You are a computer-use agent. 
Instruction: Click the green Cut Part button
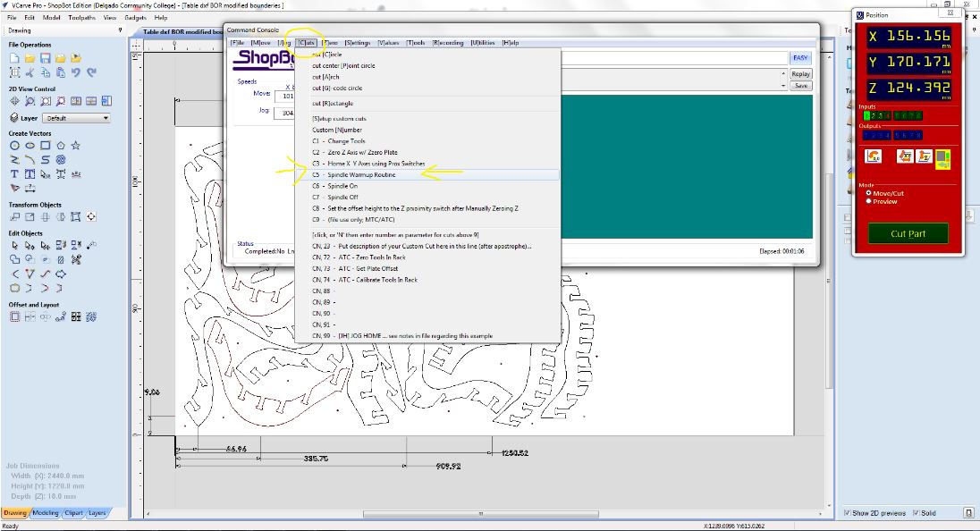(x=908, y=233)
